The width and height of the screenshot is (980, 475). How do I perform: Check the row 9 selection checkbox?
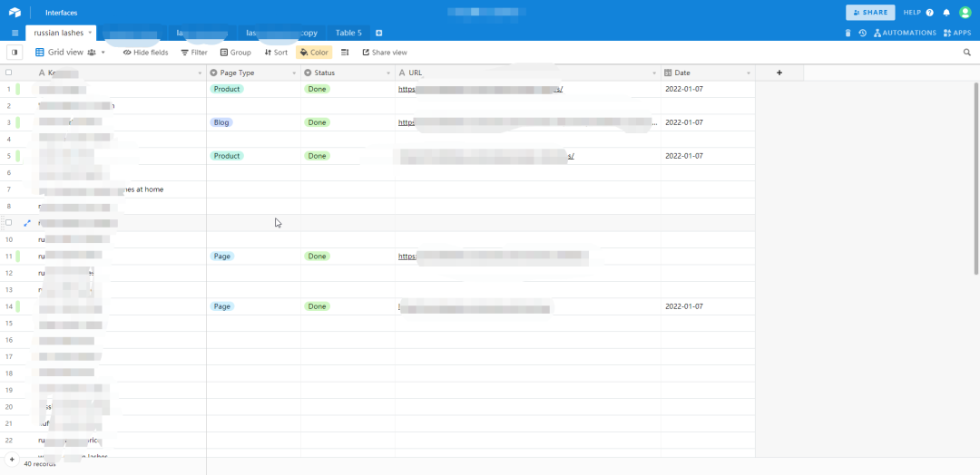click(x=9, y=222)
